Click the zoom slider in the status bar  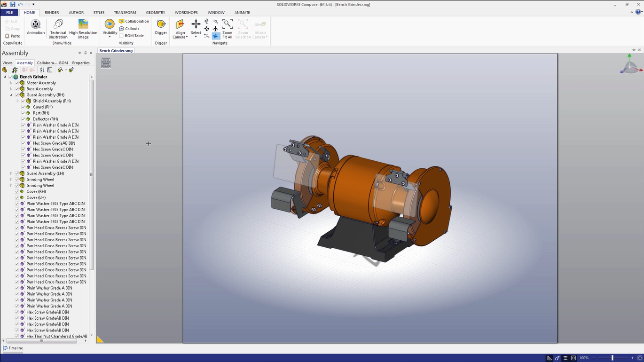point(612,358)
